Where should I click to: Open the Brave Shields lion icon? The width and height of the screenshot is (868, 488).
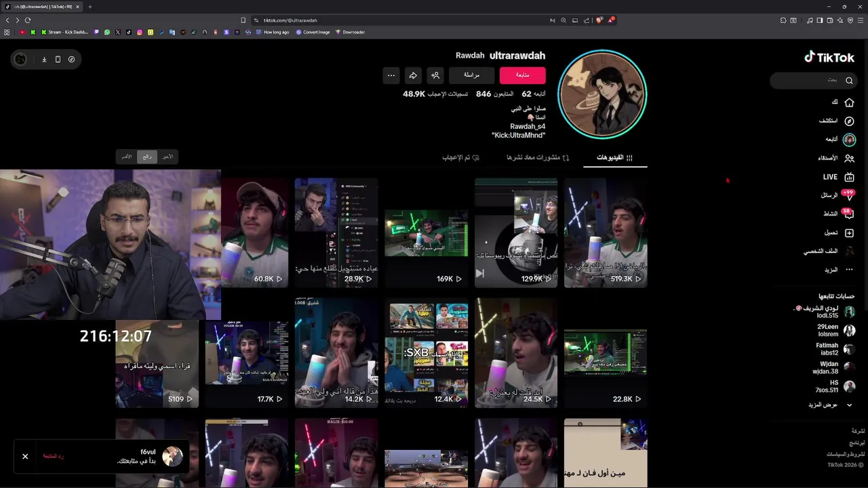click(x=599, y=20)
